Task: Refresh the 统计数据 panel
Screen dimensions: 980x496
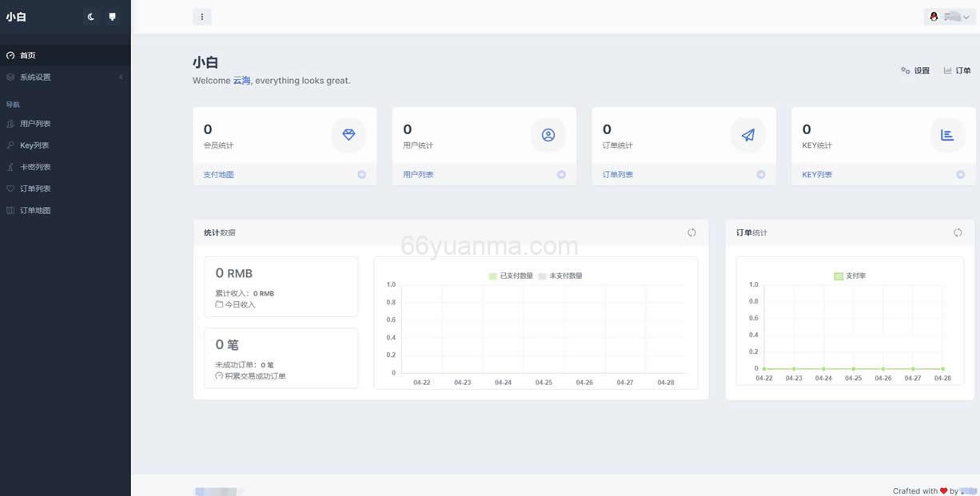Action: (x=691, y=232)
